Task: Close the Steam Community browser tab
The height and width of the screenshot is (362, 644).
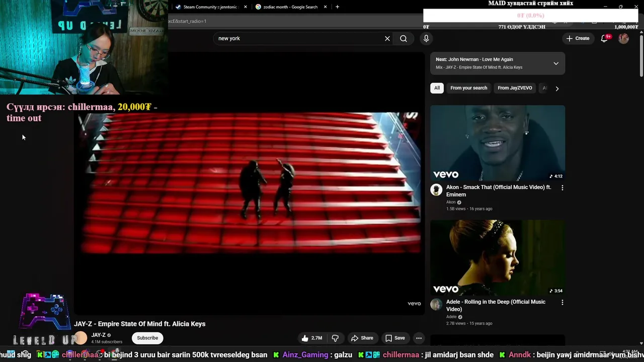Action: coord(246,7)
